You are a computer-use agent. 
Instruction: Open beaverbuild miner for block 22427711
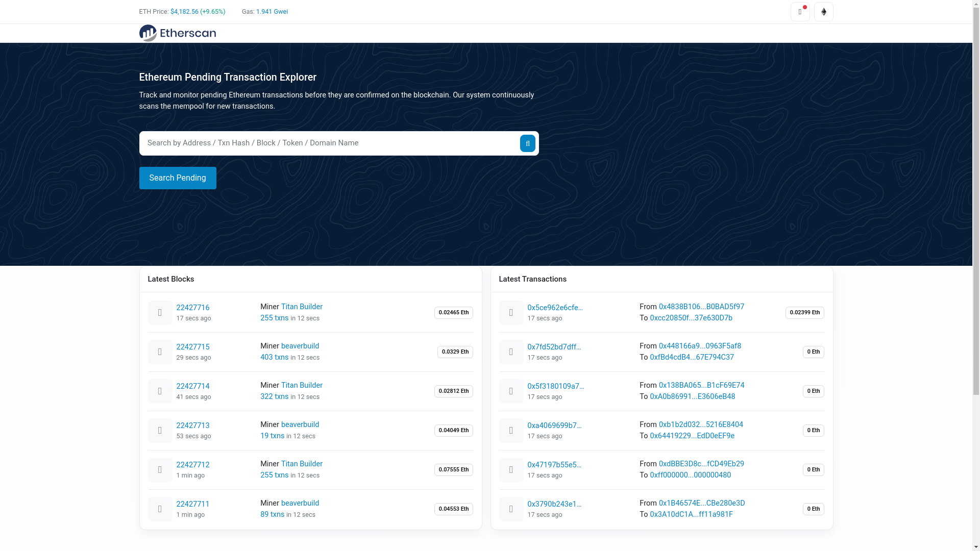point(300,503)
